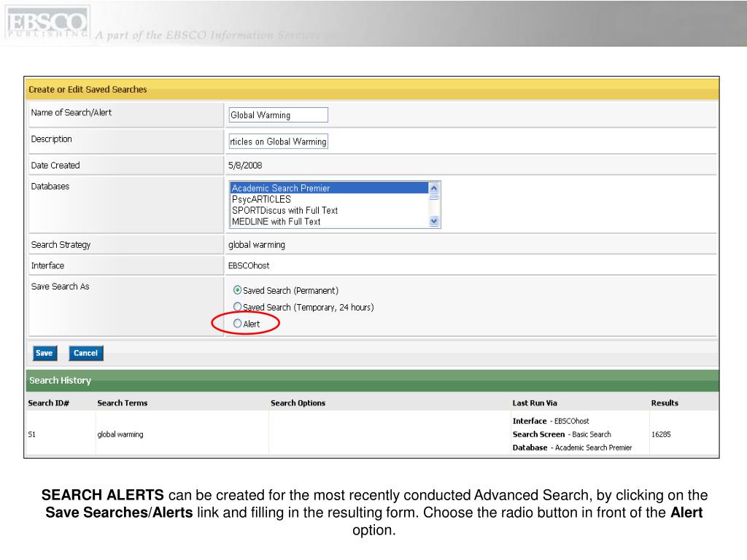Click the Date Created value 5/8/2008
Viewport: 747px width, 560px height.
tap(245, 166)
